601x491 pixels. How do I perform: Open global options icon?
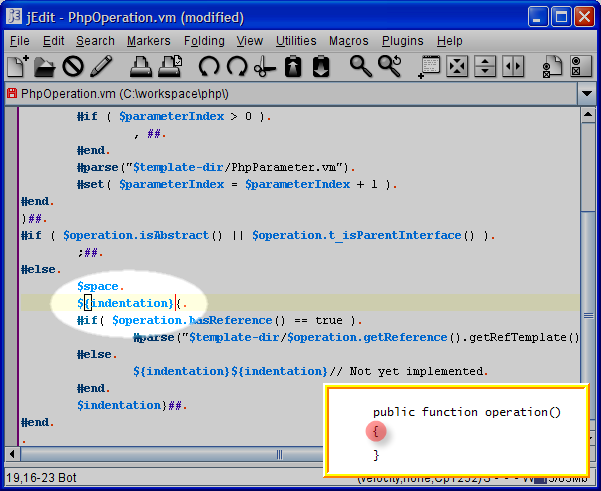pos(581,66)
